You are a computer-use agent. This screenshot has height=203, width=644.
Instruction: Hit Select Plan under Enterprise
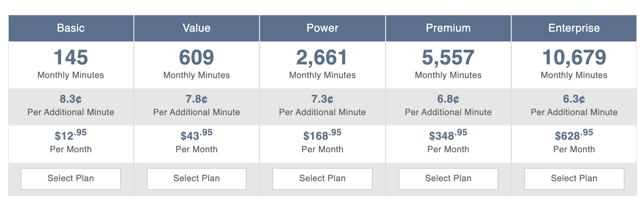(574, 179)
